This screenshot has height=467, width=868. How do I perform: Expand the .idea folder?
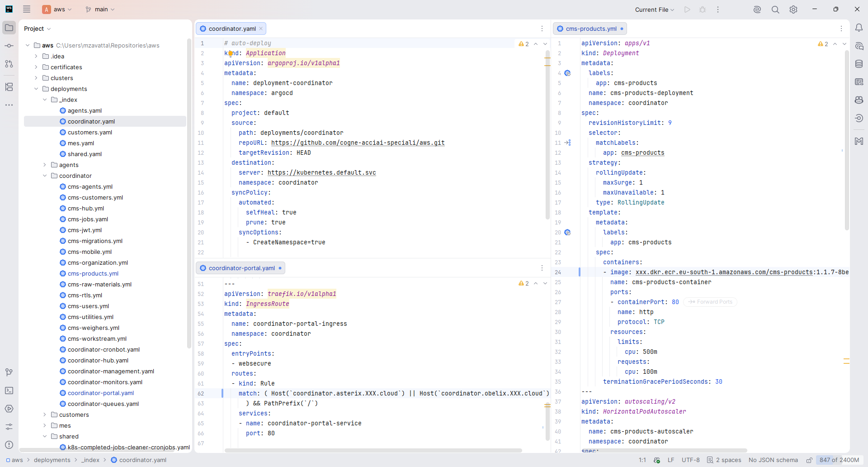36,56
